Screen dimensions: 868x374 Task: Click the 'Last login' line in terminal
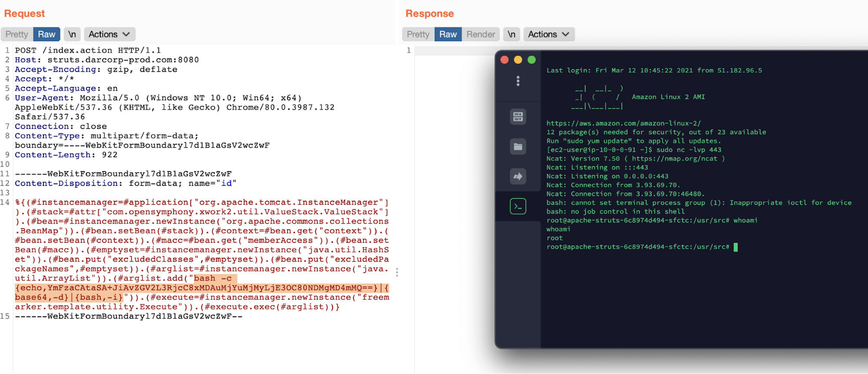654,70
